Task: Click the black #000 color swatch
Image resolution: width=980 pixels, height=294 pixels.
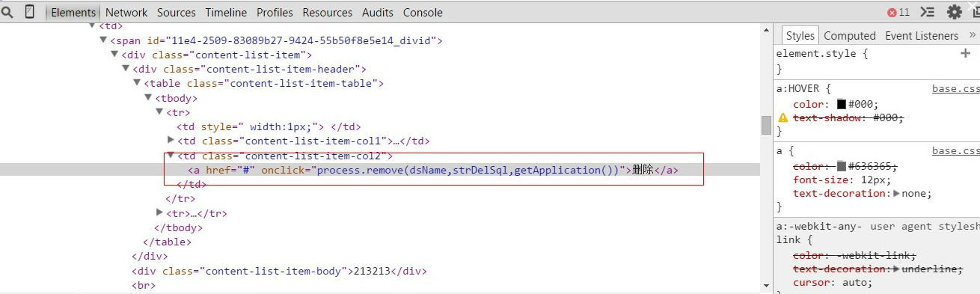Action: 841,105
